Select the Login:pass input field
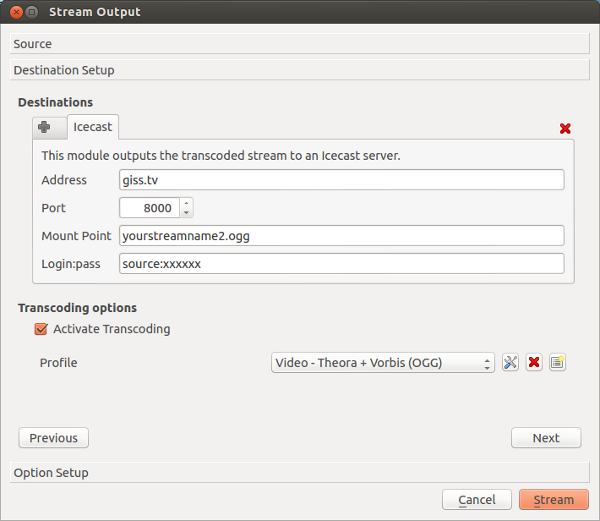This screenshot has width=600, height=521. click(x=341, y=264)
